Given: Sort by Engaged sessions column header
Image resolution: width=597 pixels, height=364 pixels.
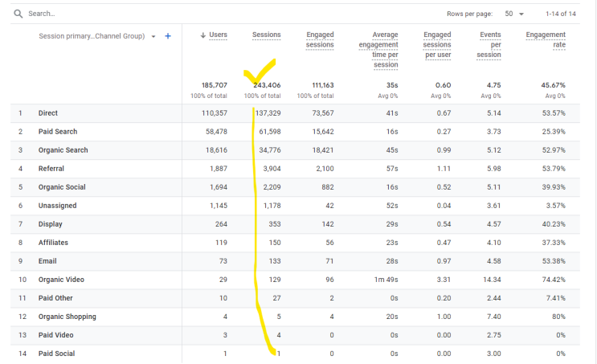Looking at the screenshot, I should [x=320, y=39].
